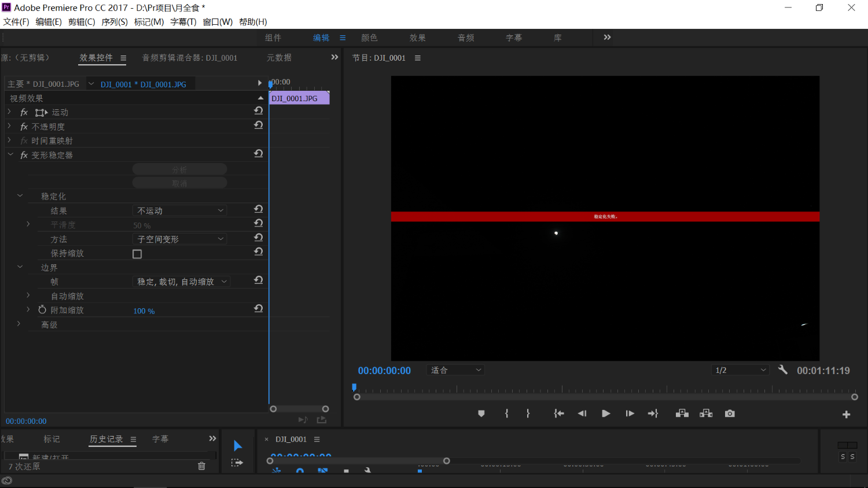The height and width of the screenshot is (488, 868).
Task: Expand the 自动缩放 group
Action: [x=28, y=295]
